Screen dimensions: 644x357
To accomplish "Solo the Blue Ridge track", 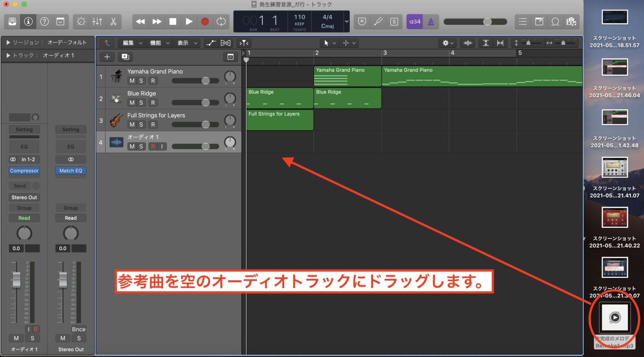I will [141, 102].
